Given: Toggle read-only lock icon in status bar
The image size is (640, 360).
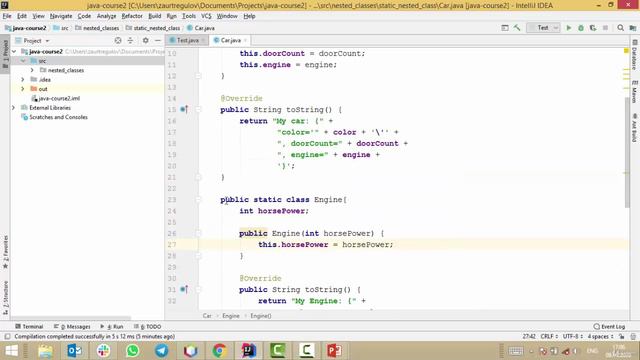Looking at the screenshot, I should pos(621,336).
